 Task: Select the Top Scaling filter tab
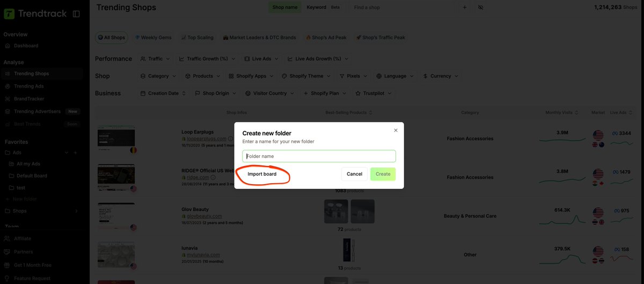197,38
